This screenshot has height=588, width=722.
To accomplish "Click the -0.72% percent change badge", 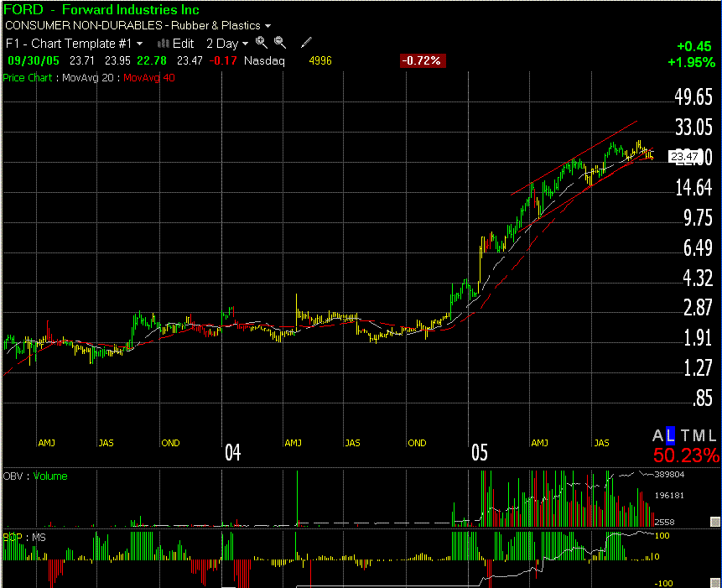I will click(x=423, y=60).
